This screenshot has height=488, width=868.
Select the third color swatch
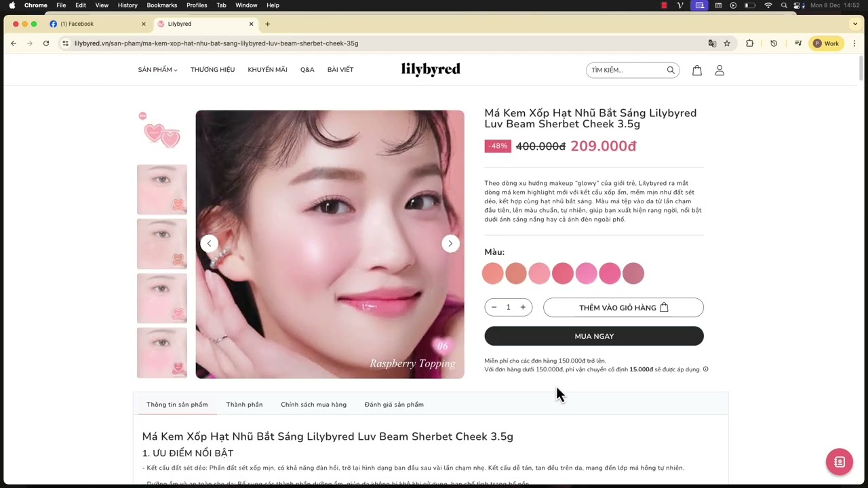pyautogui.click(x=540, y=273)
